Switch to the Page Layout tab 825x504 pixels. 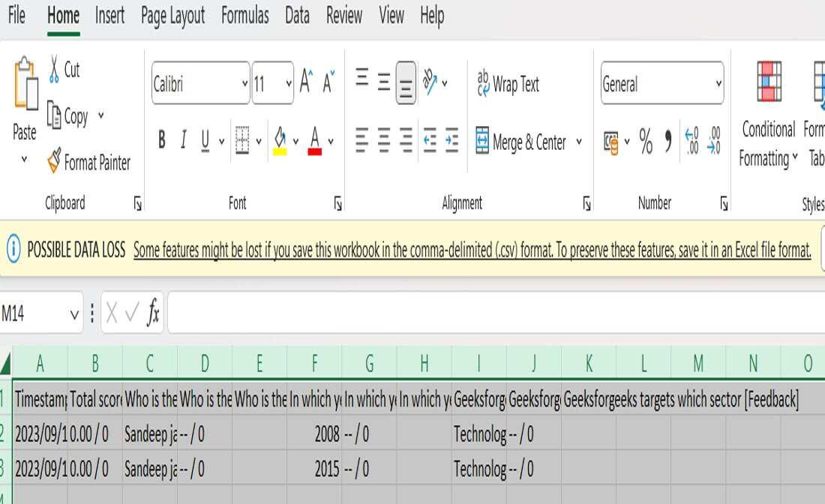[x=172, y=16]
